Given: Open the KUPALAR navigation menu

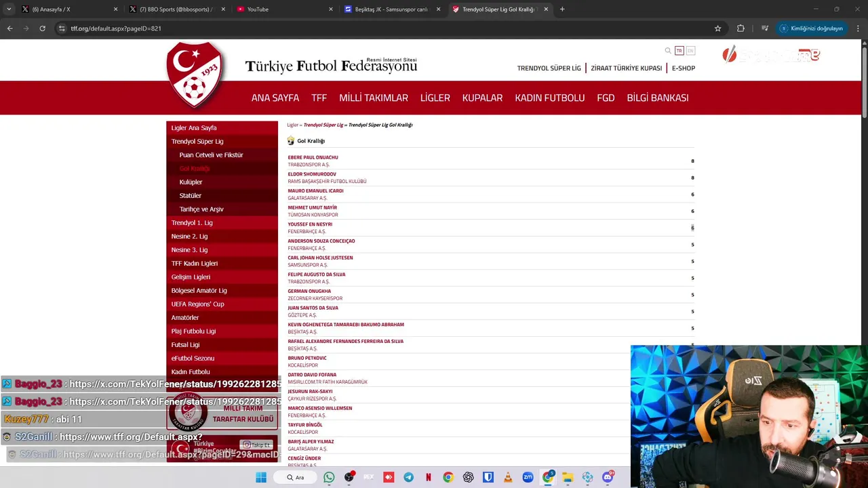Looking at the screenshot, I should pyautogui.click(x=482, y=98).
